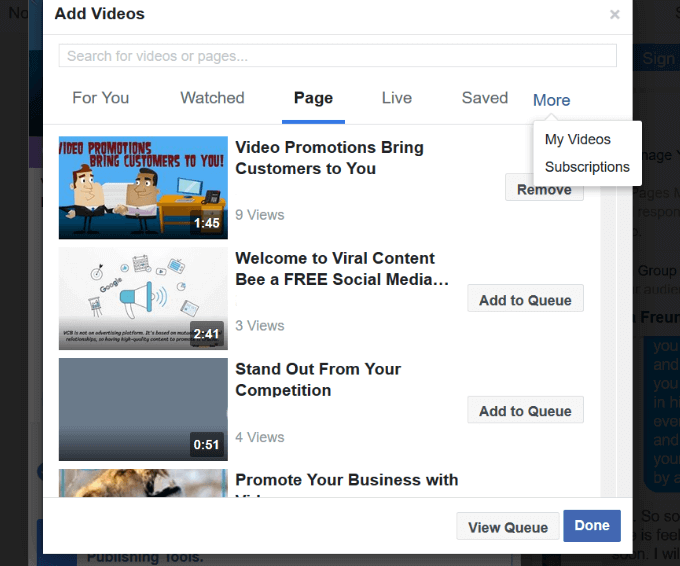The image size is (680, 566).
Task: Select the Page tab
Action: (x=313, y=98)
